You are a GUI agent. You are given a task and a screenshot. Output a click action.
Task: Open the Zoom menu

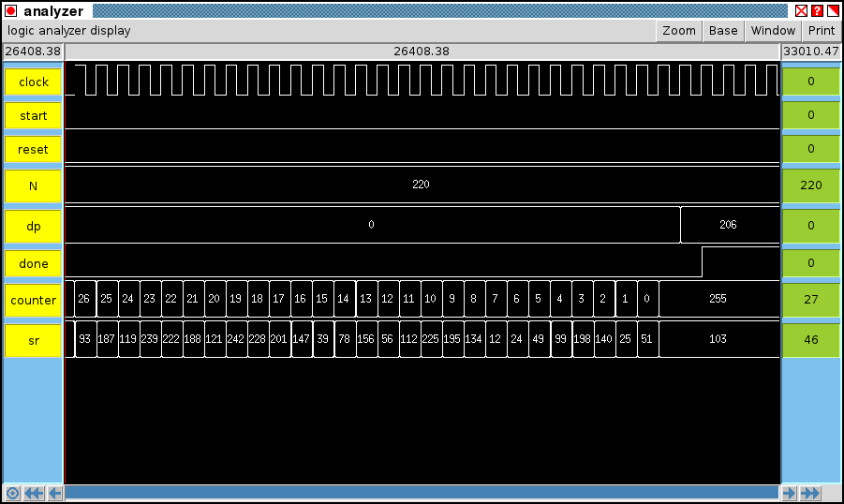pyautogui.click(x=679, y=31)
